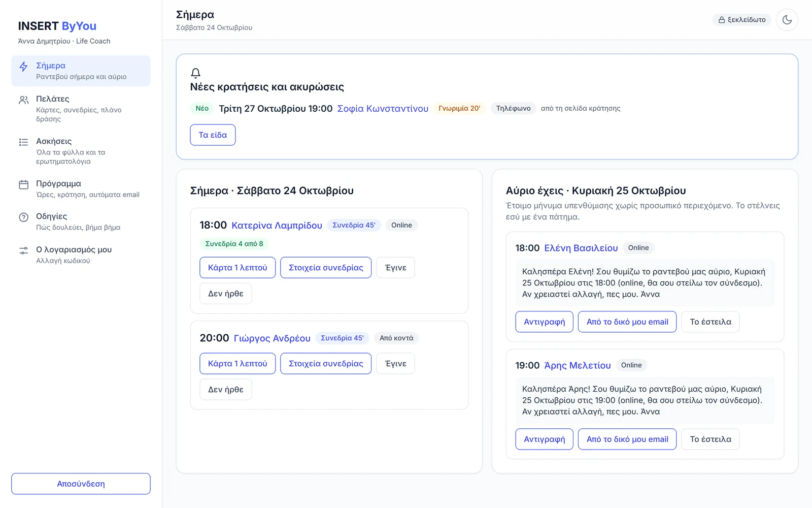Toggle dark mode with the moon button
The image size is (812, 508).
pos(787,20)
